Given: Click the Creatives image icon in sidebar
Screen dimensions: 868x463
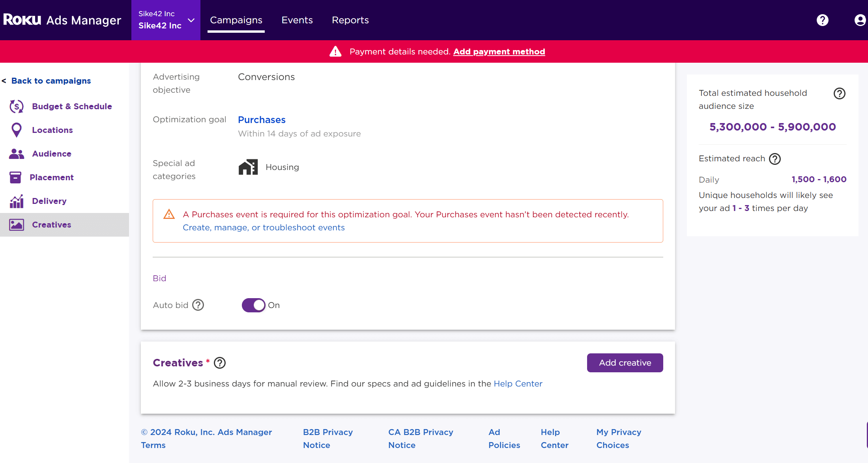Looking at the screenshot, I should point(17,225).
